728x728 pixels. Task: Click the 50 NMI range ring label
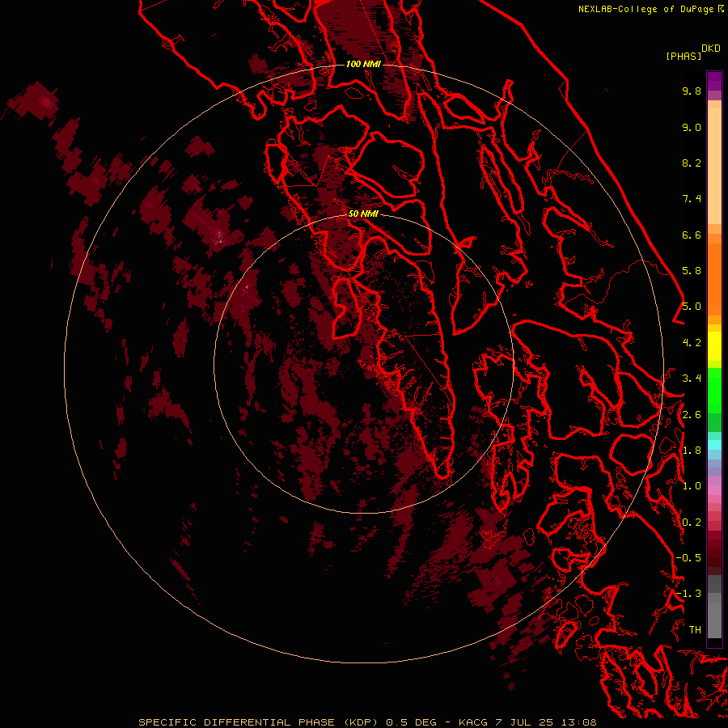click(363, 214)
